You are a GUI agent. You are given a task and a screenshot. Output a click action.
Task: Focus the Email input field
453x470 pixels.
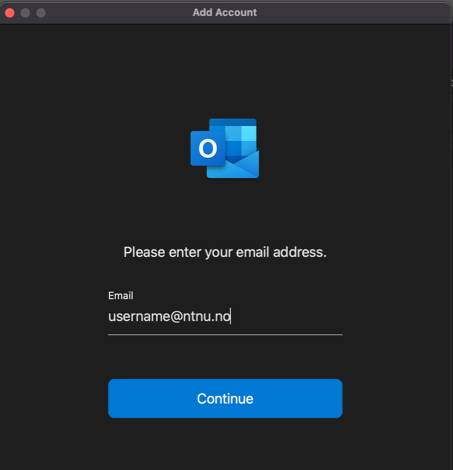click(x=225, y=316)
